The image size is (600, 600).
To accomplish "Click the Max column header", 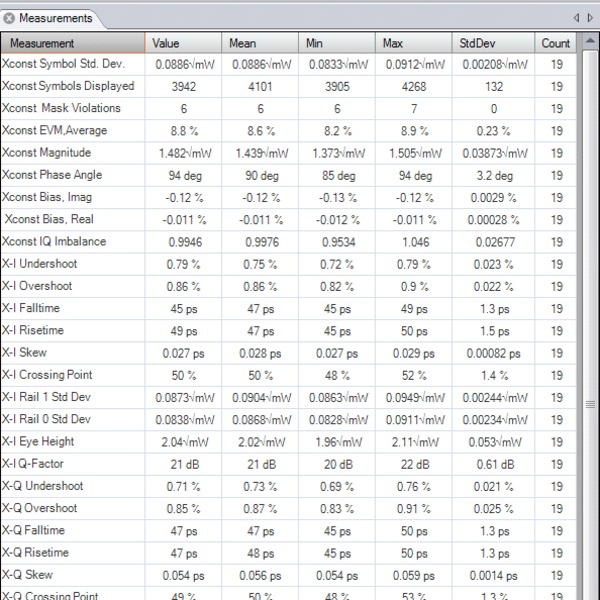I will 415,43.
